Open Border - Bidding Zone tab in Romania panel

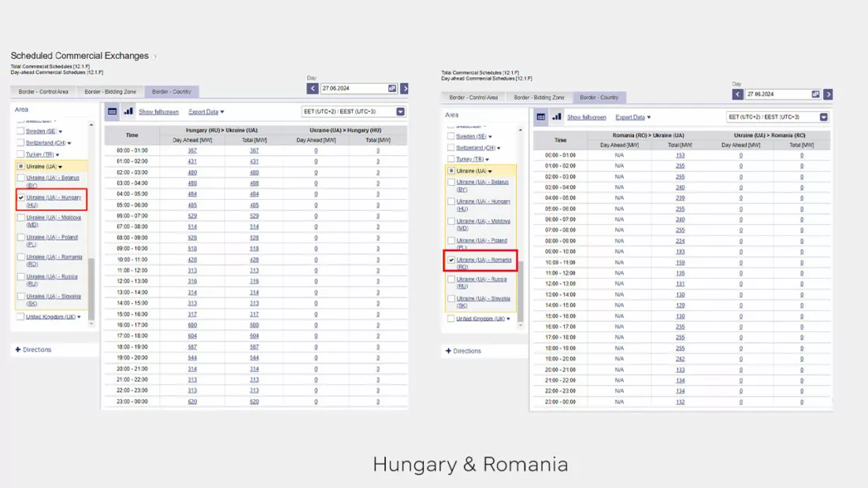(x=539, y=98)
